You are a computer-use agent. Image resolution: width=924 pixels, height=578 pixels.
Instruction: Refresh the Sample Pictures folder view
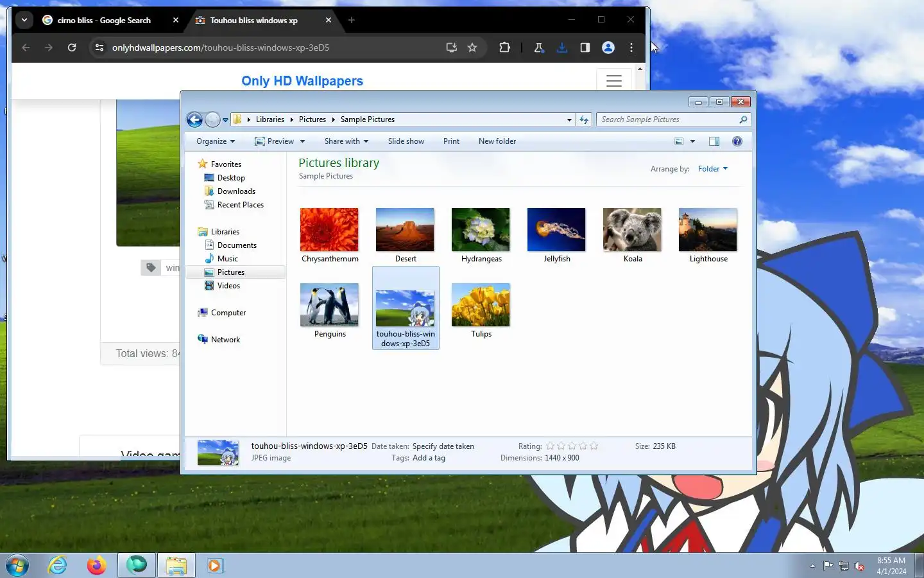point(584,119)
